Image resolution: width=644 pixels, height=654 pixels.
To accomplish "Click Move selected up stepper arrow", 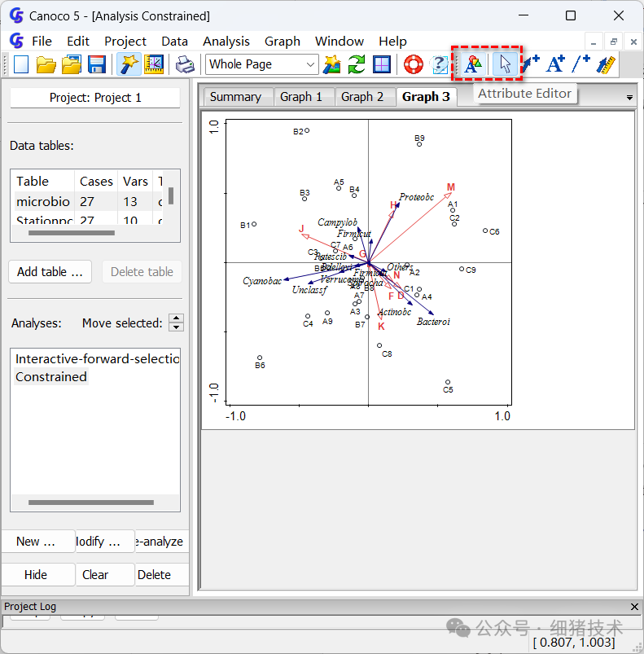I will pos(177,318).
